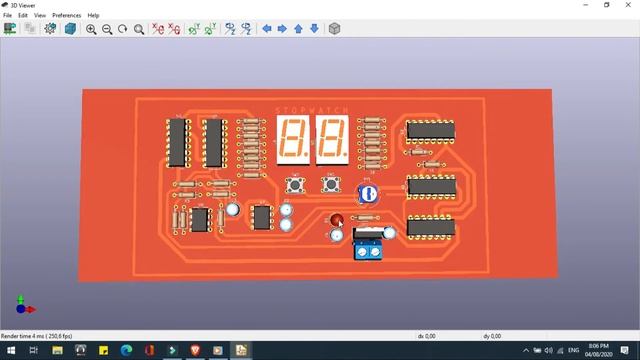Open the Help menu

point(93,15)
